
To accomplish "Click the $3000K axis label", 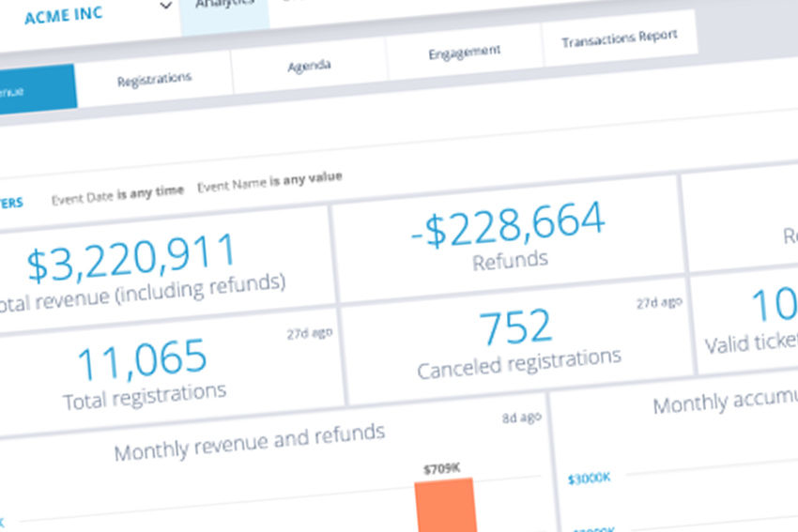I will tap(589, 479).
